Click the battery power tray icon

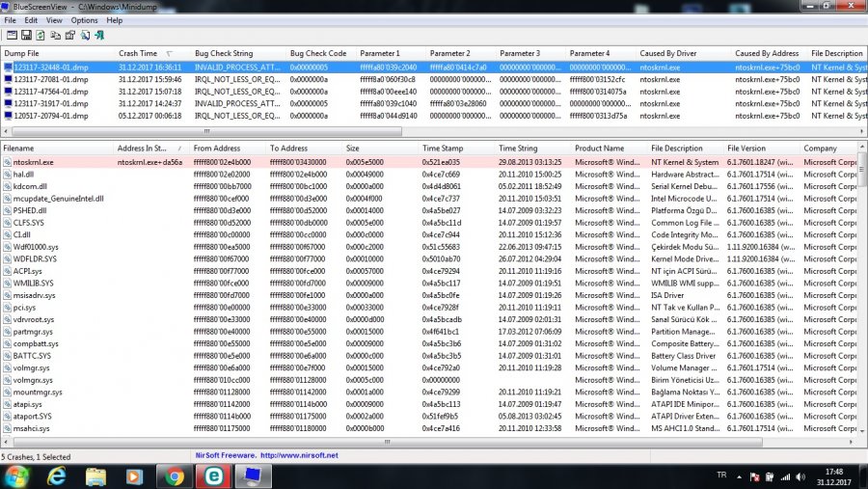[770, 476]
